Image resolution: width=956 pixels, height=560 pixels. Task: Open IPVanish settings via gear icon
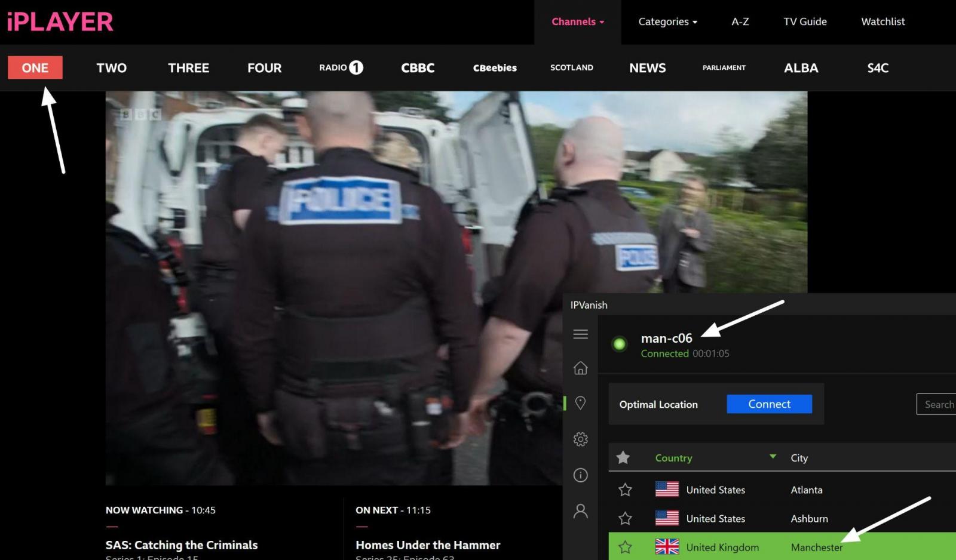[580, 439]
